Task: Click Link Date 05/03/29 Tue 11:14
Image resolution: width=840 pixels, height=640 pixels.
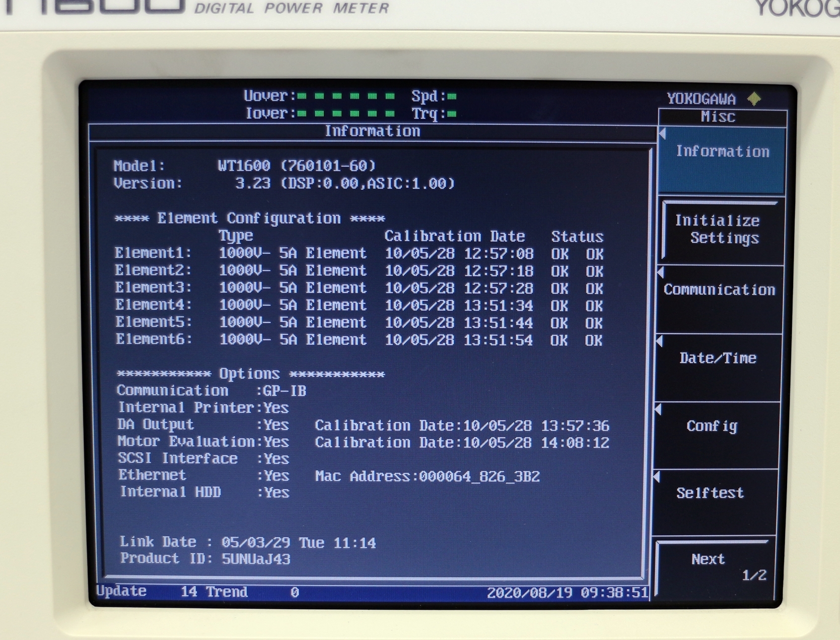Action: pyautogui.click(x=248, y=542)
